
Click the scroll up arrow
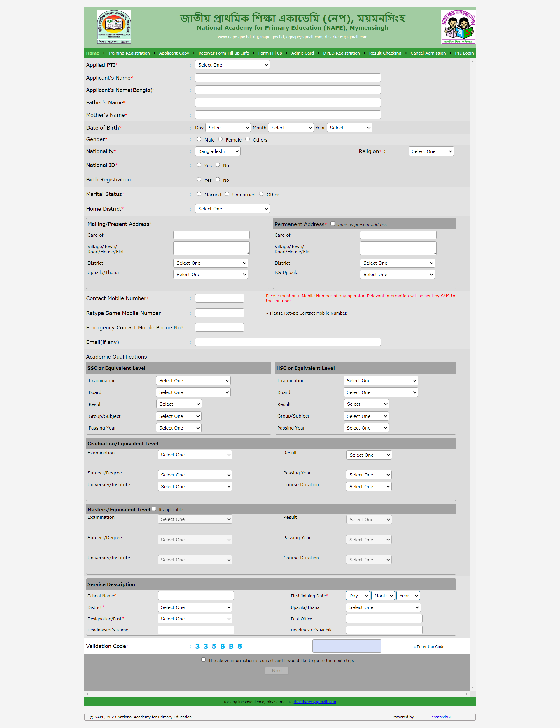coord(473,62)
